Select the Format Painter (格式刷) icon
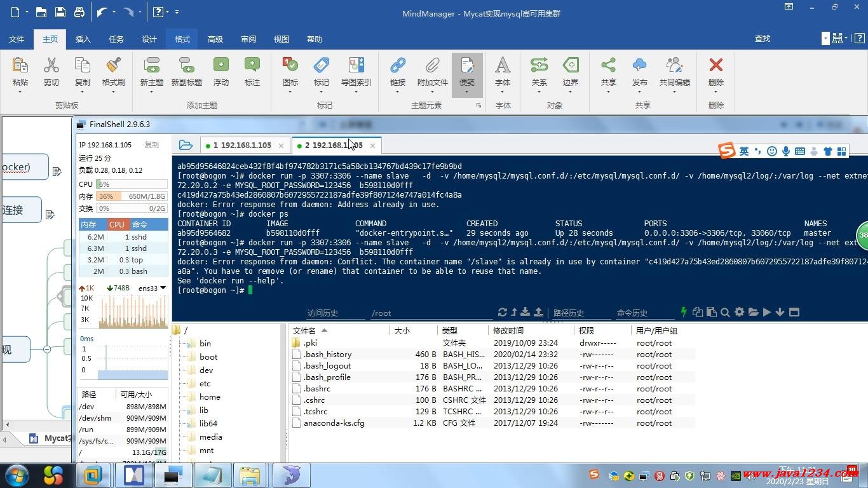The height and width of the screenshot is (488, 868). tap(114, 65)
